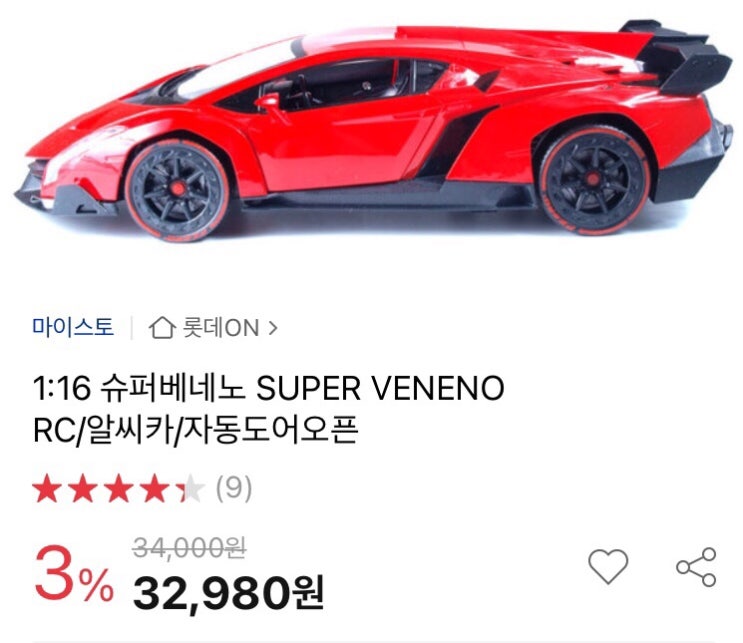Expand the chevron after 롯데ON
This screenshot has width=743, height=643.
click(273, 328)
